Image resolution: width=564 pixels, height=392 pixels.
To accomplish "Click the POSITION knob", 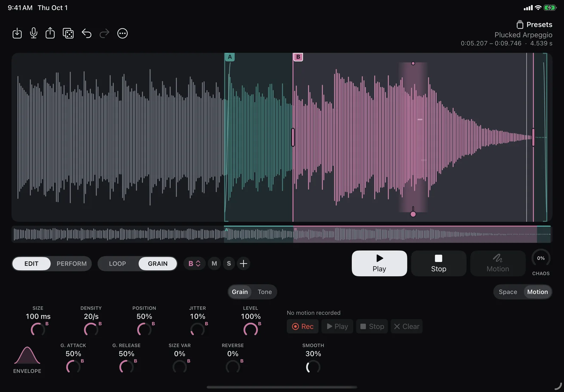I will pyautogui.click(x=144, y=330).
